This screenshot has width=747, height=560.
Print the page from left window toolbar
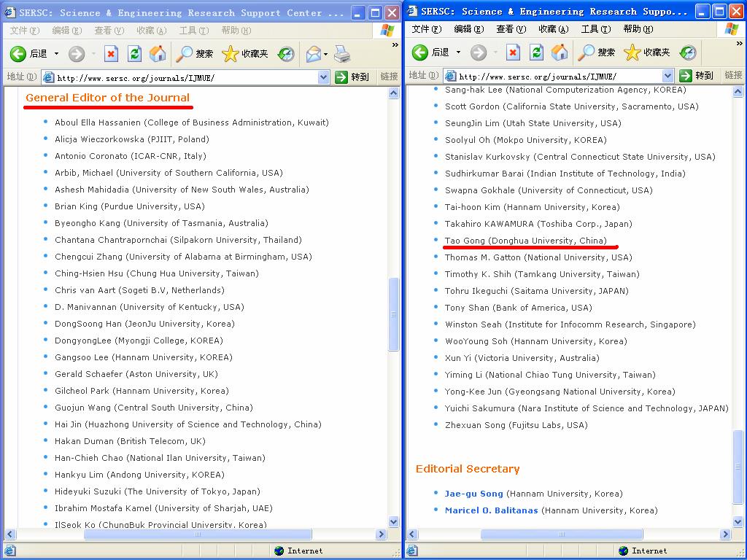[x=342, y=54]
